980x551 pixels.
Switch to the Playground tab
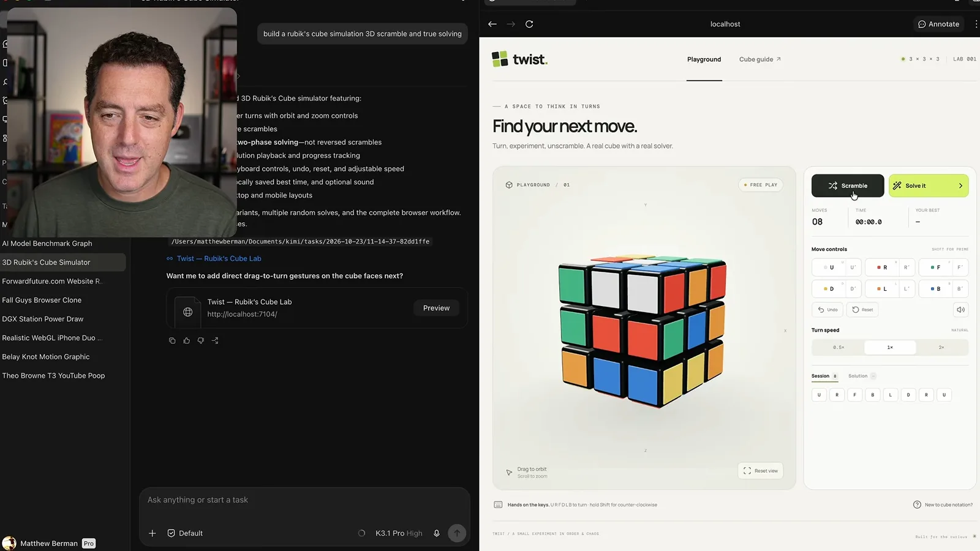(704, 59)
